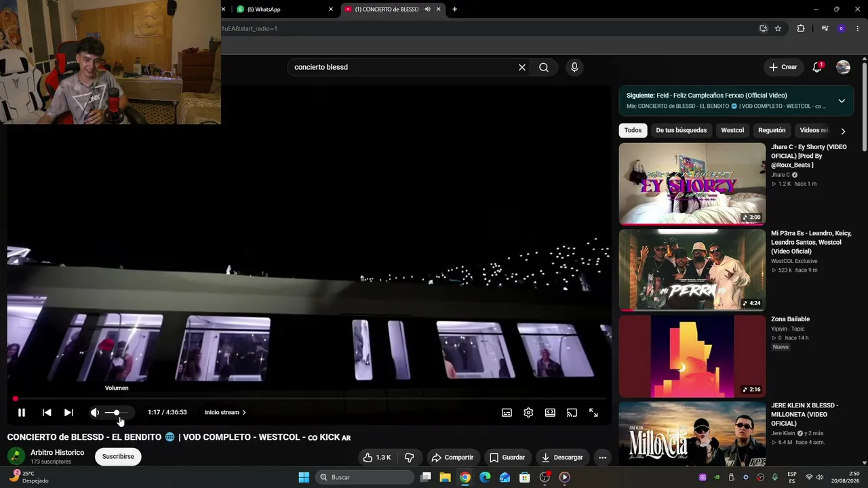Click the video progress bar
The image size is (868, 488).
pos(309,399)
